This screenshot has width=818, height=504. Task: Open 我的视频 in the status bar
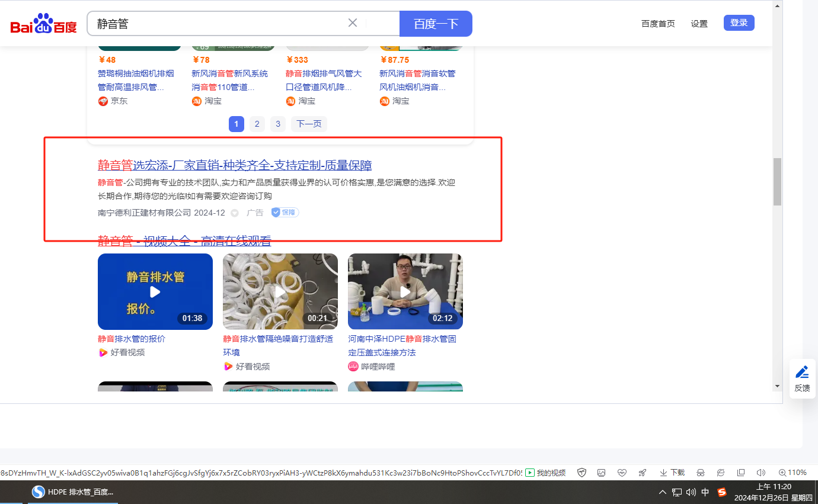pos(546,473)
